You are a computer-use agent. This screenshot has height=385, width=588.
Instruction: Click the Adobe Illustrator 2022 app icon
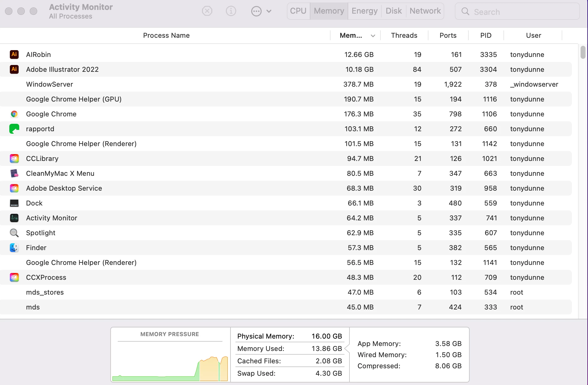(x=14, y=69)
